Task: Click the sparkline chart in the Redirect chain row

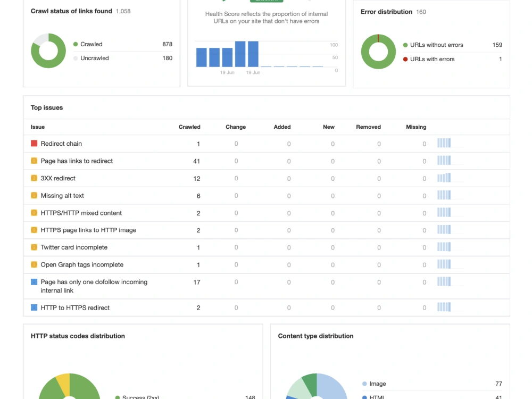Action: (444, 143)
